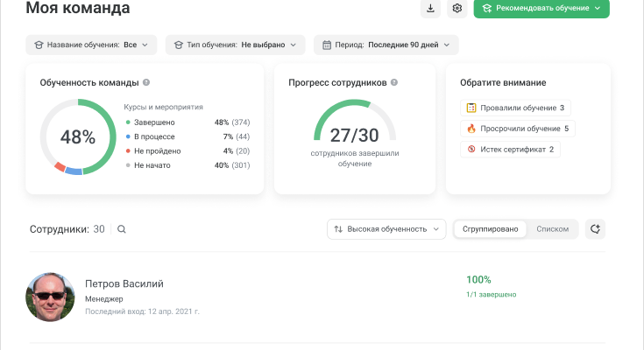Switch view to Списком
The image size is (644, 350).
(x=552, y=229)
